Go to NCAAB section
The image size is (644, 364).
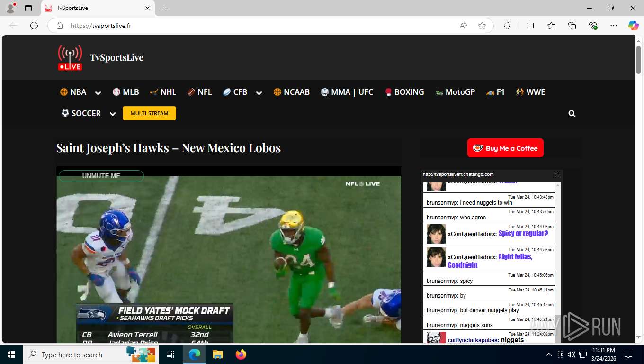292,92
